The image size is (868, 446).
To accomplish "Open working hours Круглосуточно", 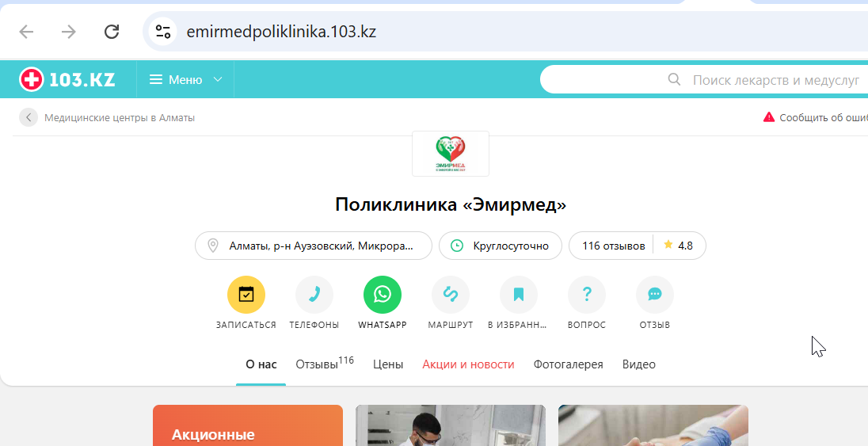I will [501, 246].
